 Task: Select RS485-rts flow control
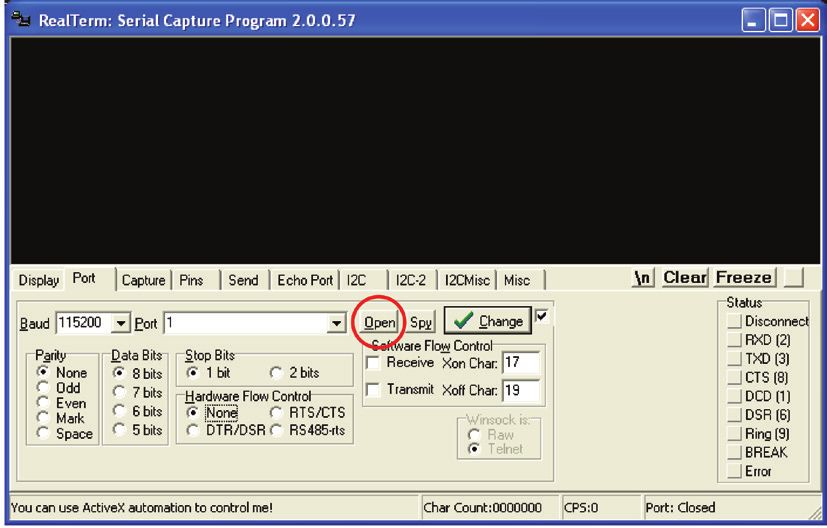(308, 430)
